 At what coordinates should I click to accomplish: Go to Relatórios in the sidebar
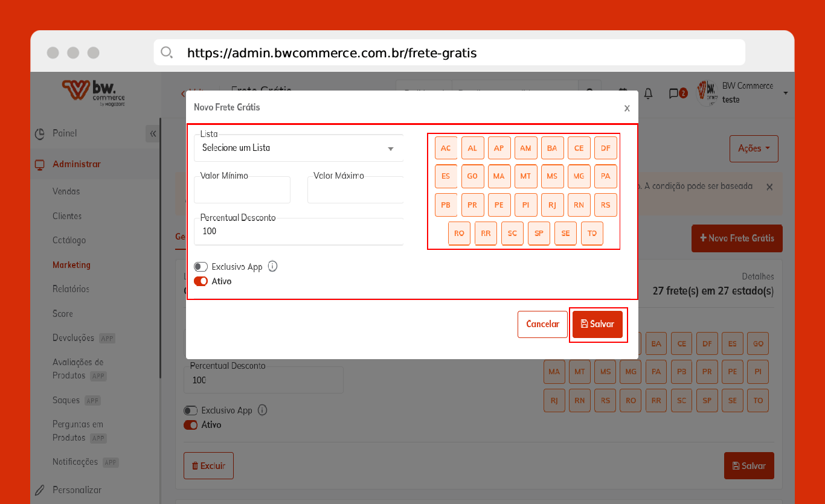[x=71, y=289]
